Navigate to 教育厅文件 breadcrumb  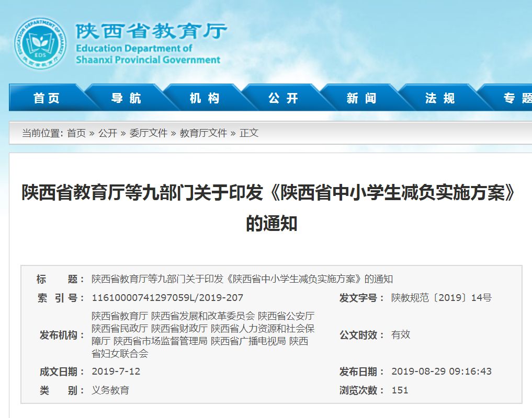pyautogui.click(x=203, y=133)
